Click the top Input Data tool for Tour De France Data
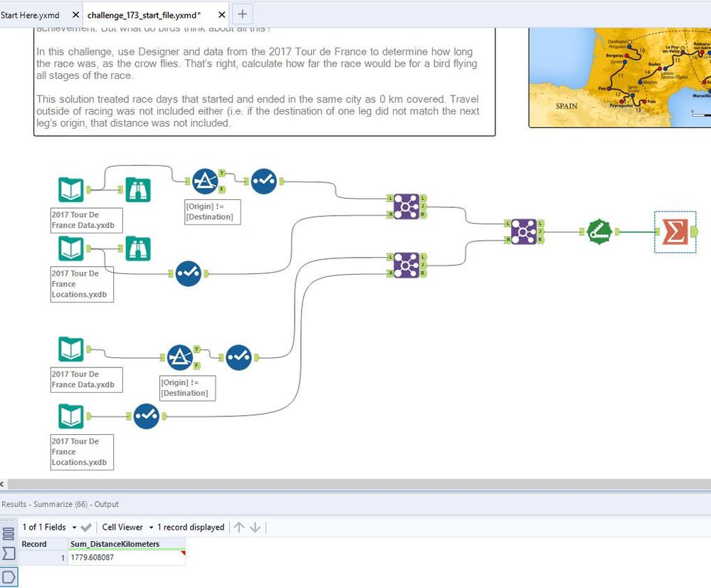 tap(71, 189)
